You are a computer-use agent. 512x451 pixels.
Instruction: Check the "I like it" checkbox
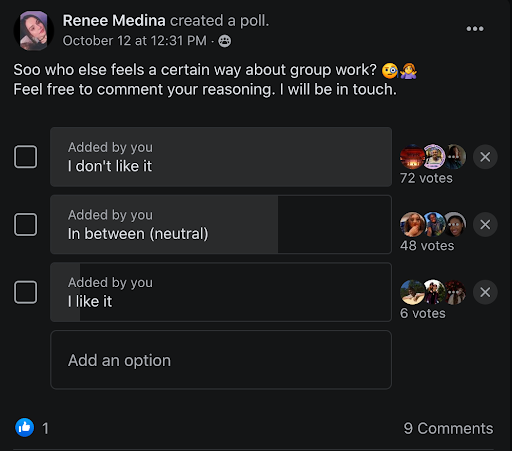pos(25,292)
